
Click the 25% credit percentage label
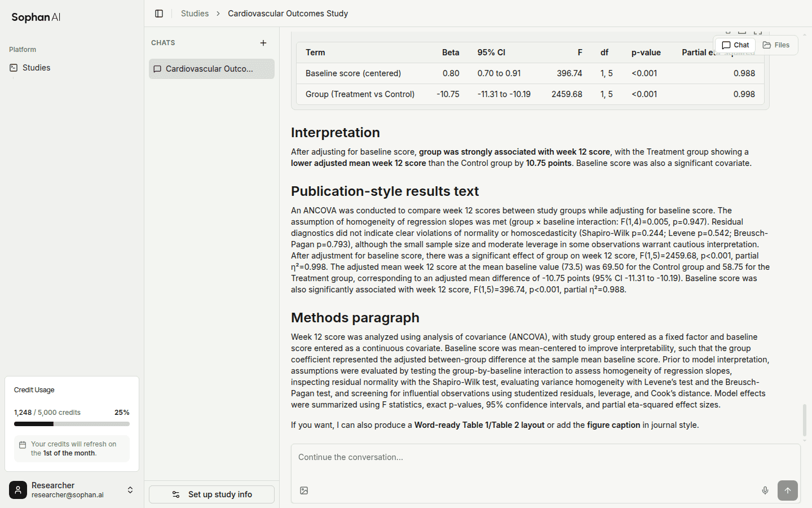tap(122, 413)
